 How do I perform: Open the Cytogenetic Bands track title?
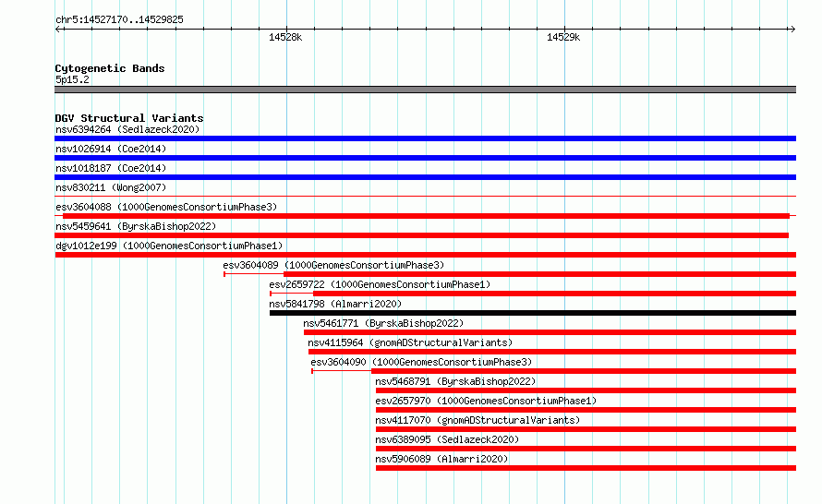(110, 68)
